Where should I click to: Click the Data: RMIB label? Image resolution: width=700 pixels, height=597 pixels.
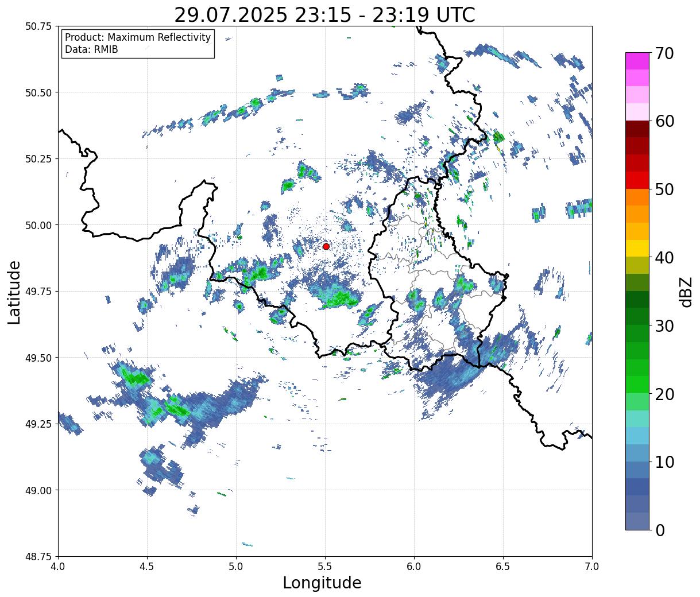(x=91, y=50)
